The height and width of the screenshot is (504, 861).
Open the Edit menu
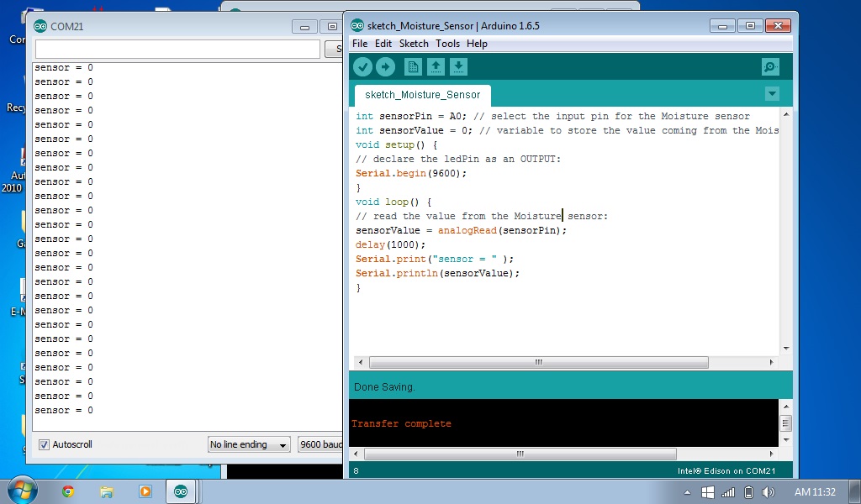[x=383, y=44]
